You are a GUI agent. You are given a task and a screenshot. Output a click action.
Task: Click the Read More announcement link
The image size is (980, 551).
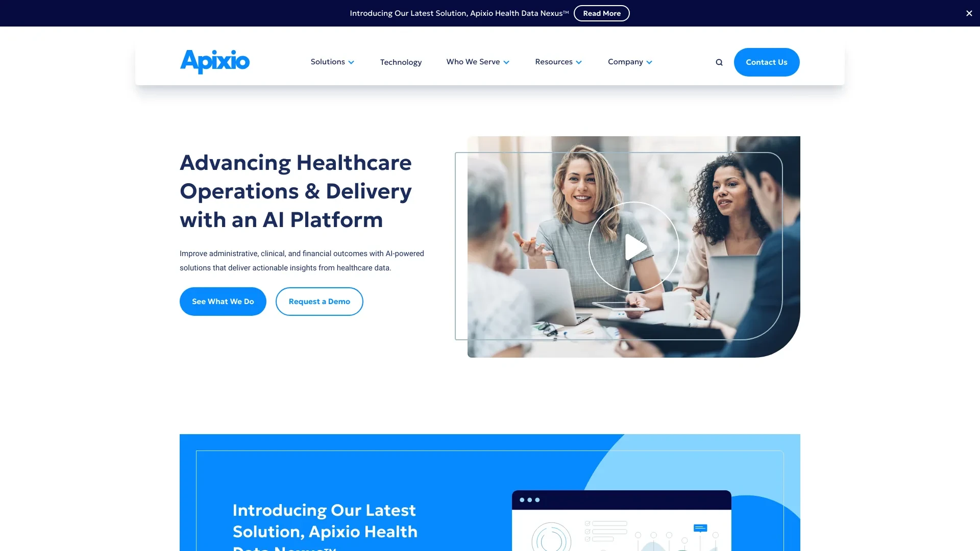[x=601, y=13]
